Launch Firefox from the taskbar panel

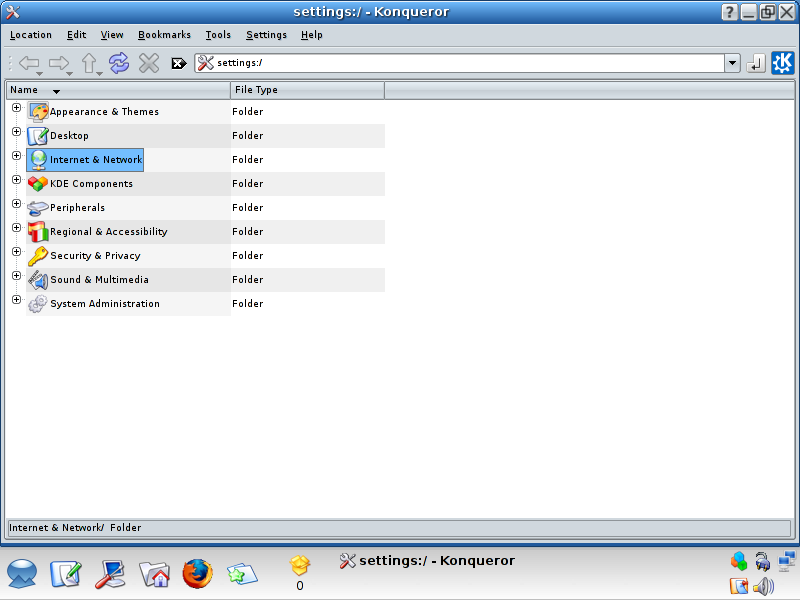[197, 573]
